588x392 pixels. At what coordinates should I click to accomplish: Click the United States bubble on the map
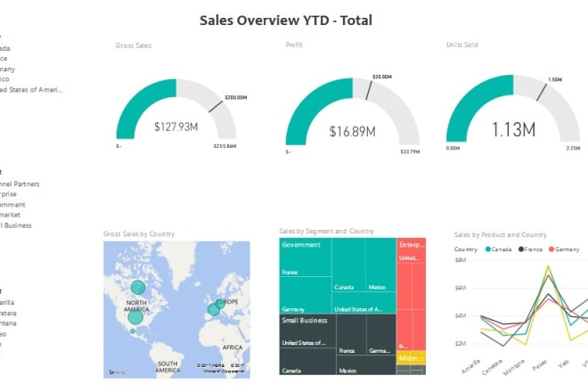pos(135,317)
